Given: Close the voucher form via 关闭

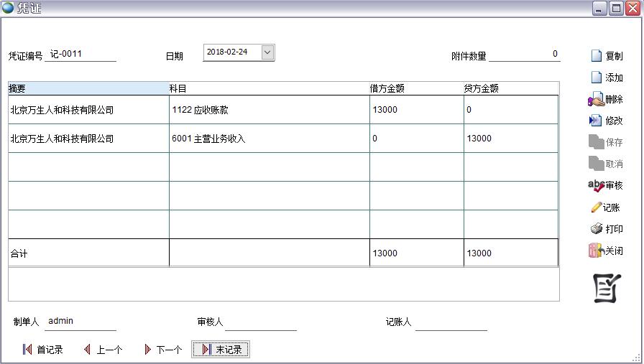Looking at the screenshot, I should point(605,251).
